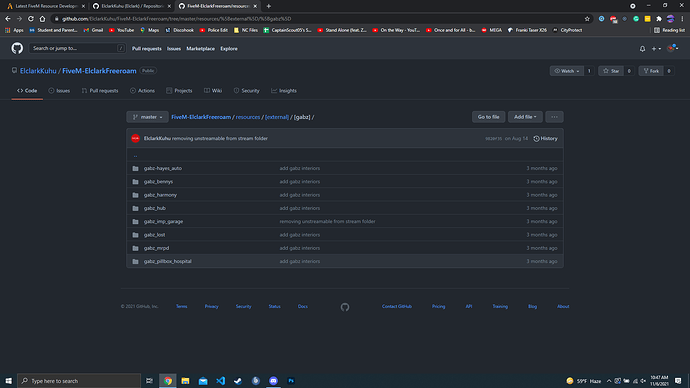690x388 pixels.
Task: Open the gabz_bennys folder
Action: (x=158, y=182)
